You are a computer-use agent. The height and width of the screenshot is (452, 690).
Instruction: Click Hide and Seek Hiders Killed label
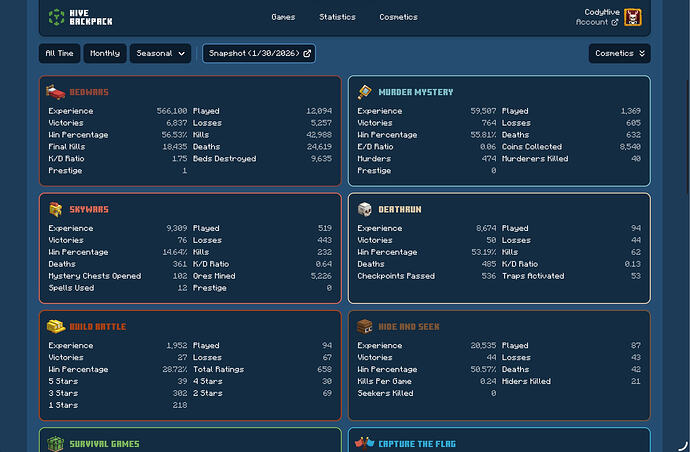[x=526, y=381]
